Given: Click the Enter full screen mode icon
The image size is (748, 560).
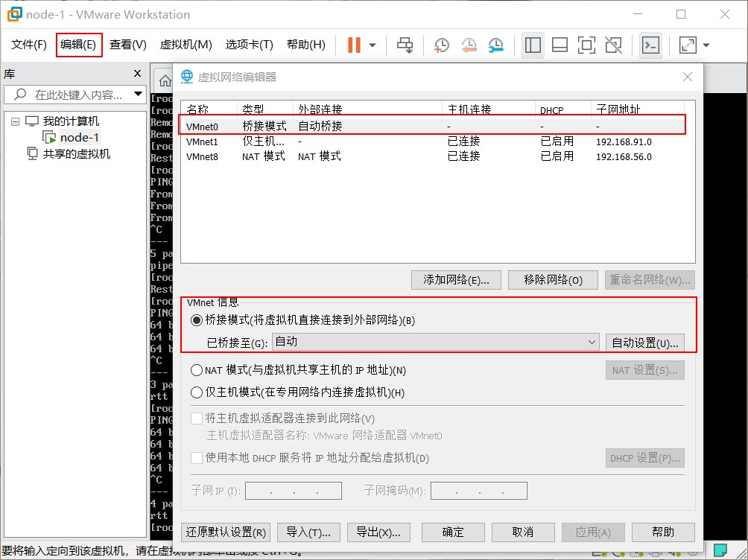Looking at the screenshot, I should [x=586, y=45].
